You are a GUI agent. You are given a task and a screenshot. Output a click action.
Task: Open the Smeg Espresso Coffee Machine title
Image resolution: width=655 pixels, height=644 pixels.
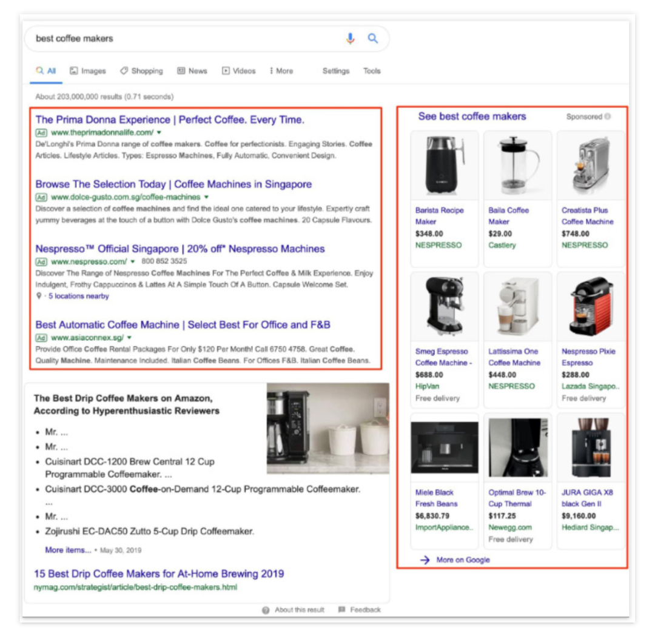tap(443, 357)
